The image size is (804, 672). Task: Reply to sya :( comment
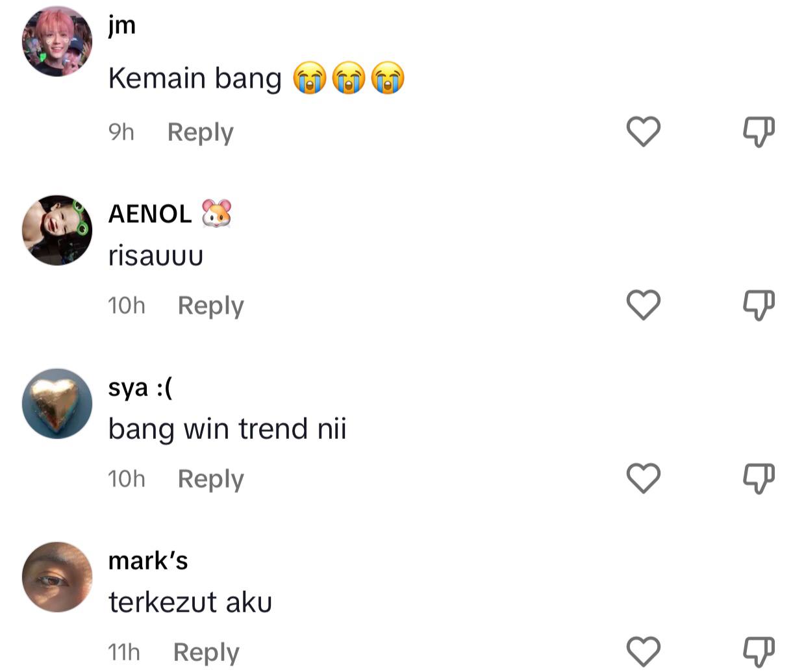(210, 479)
